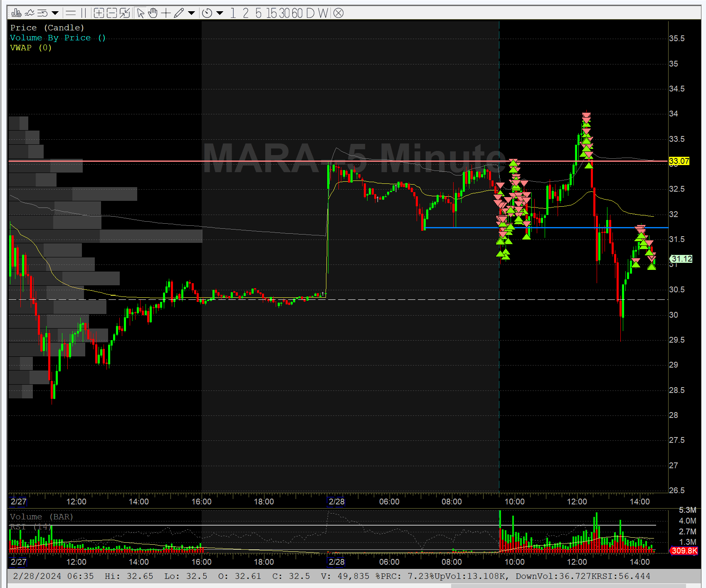Click the circled X toolbar icon

click(x=339, y=13)
